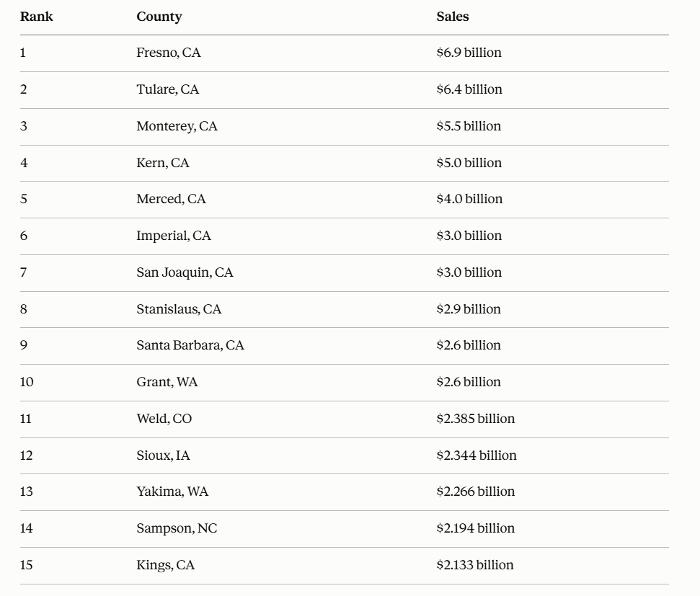
Task: Click the Kern, CA entry
Action: [x=162, y=163]
